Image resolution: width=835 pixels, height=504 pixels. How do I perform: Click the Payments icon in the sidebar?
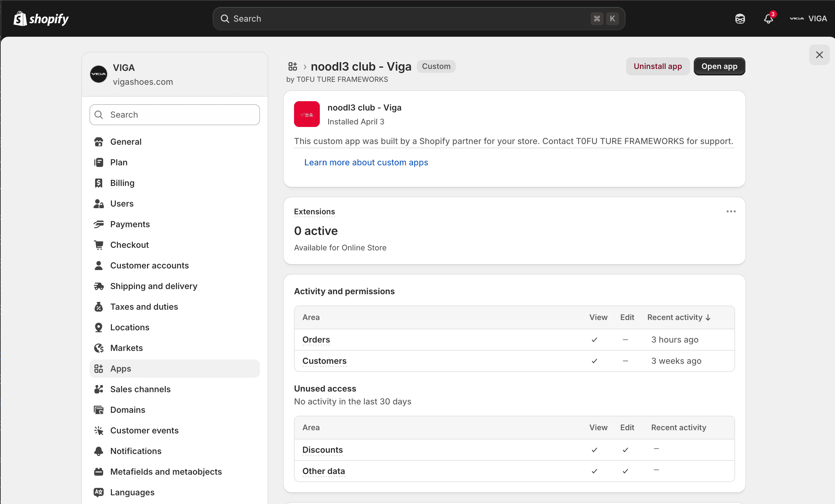point(99,224)
